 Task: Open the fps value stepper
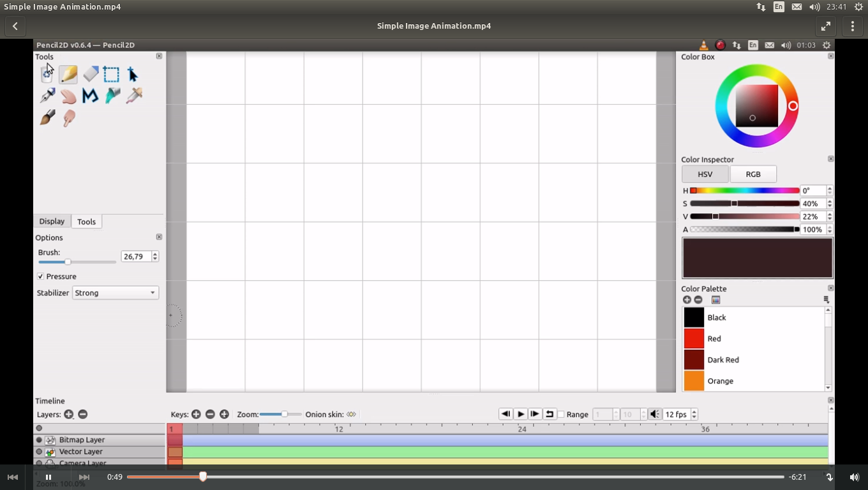coord(694,414)
